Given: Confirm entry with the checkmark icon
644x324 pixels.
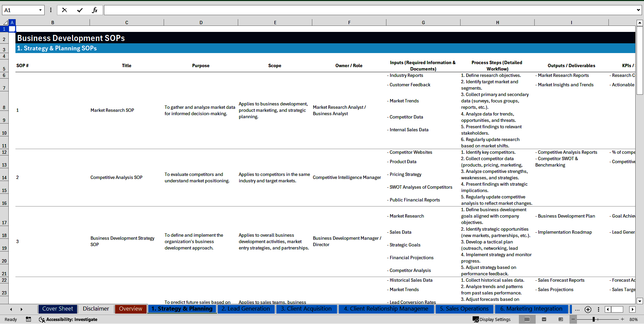Looking at the screenshot, I should click(x=80, y=10).
